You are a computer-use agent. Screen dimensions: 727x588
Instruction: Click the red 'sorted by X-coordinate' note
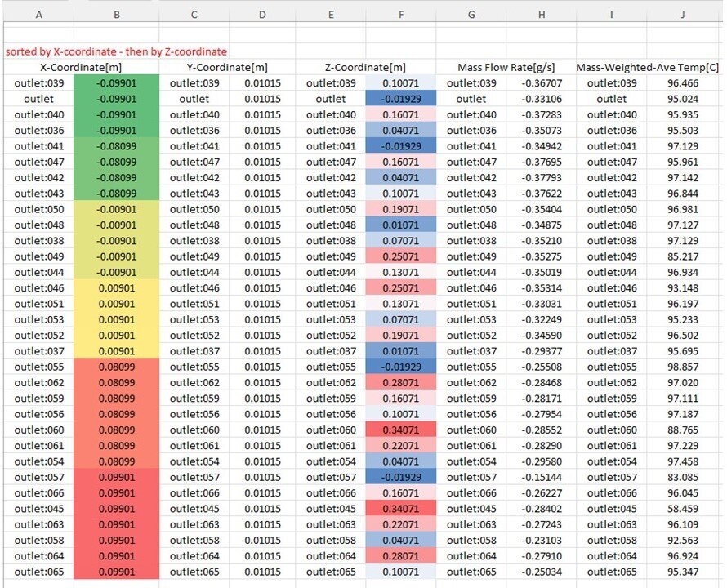pos(116,51)
